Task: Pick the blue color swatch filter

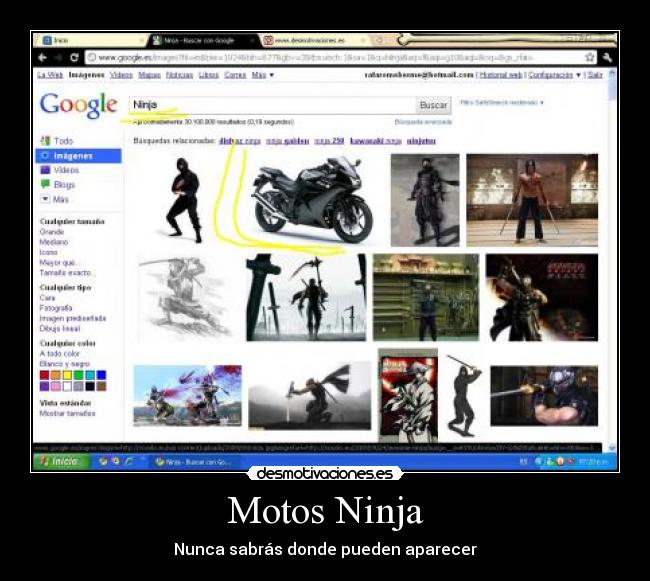Action: click(101, 375)
